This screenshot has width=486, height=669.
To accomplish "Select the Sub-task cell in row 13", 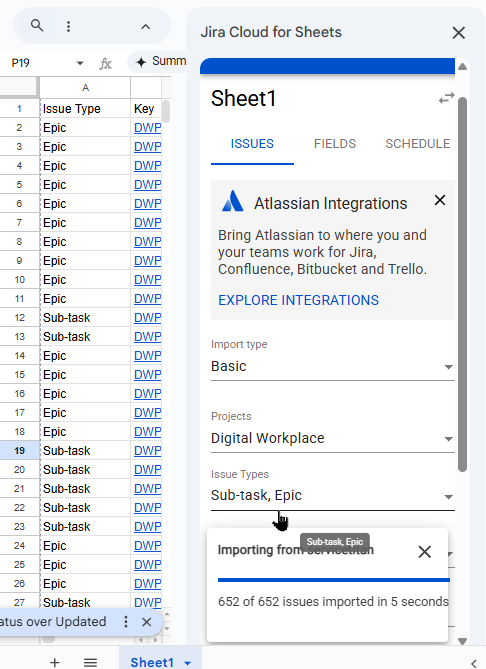I will 85,337.
